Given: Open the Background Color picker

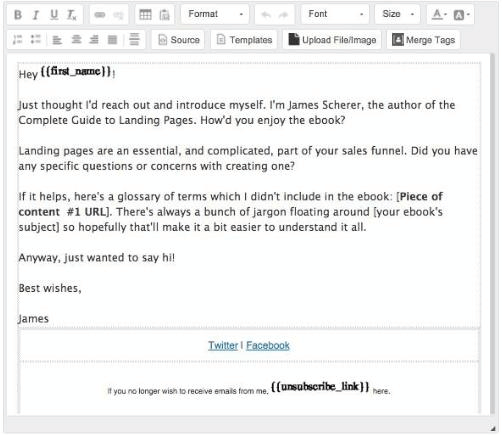Looking at the screenshot, I should tap(462, 14).
